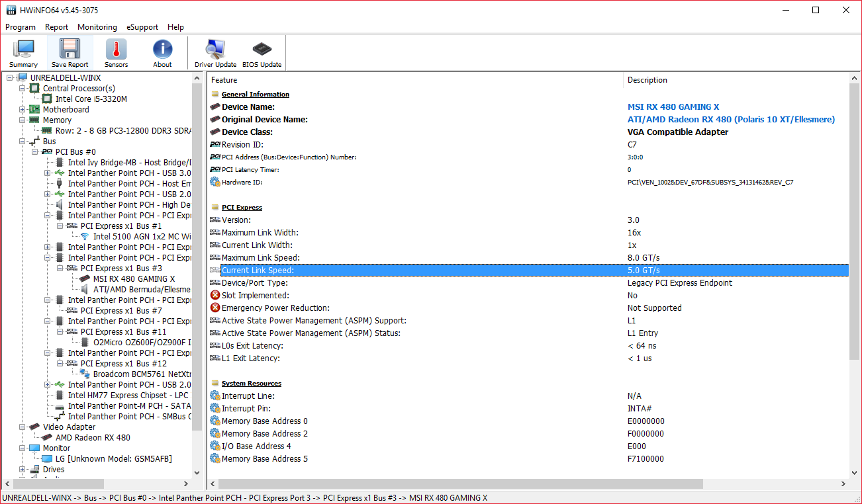Click the details pane vertical scrollbar up arrow

coord(855,79)
